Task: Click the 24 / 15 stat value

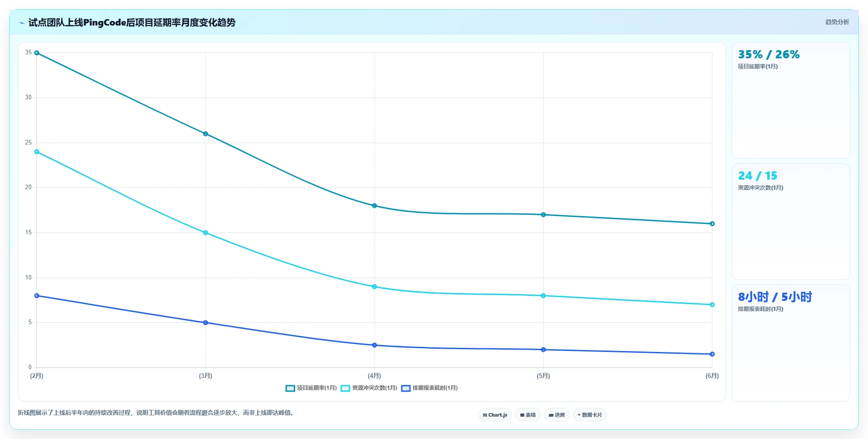Action: 758,176
